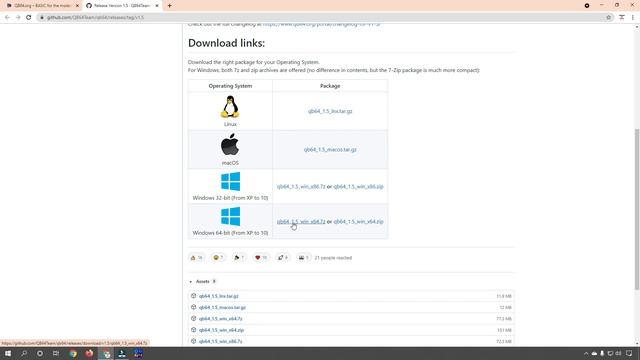Click the 'Download links:' heading

(227, 43)
